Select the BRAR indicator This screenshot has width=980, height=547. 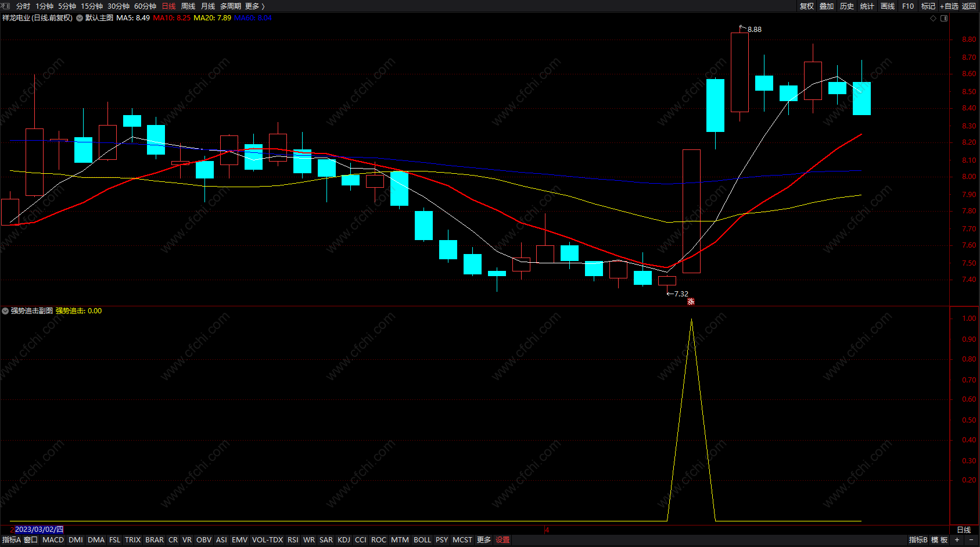[x=155, y=539]
